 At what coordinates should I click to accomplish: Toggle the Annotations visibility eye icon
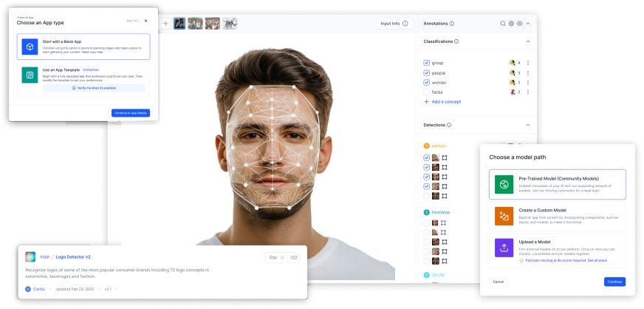coord(520,24)
